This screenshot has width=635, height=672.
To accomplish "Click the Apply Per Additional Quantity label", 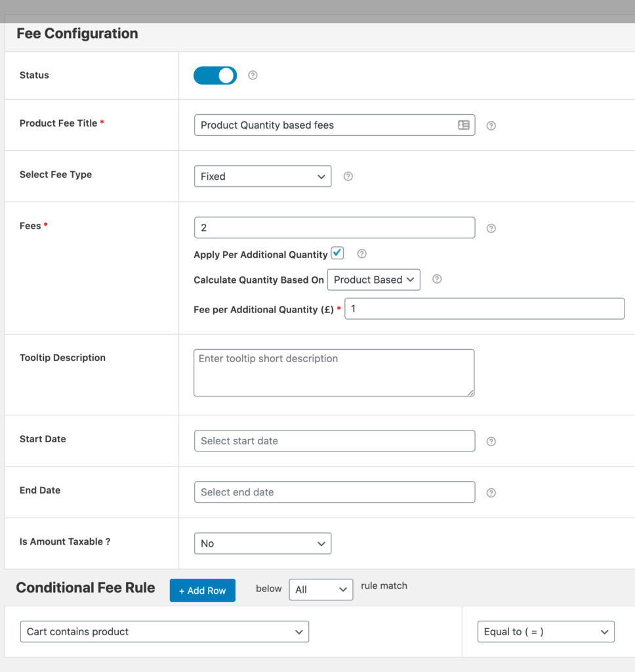I will coord(260,255).
